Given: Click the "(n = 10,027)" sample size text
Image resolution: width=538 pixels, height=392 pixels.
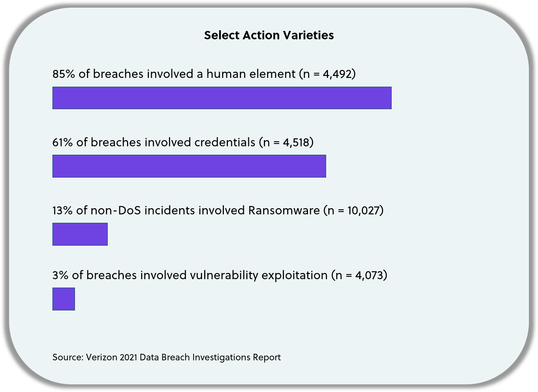Looking at the screenshot, I should [x=353, y=210].
